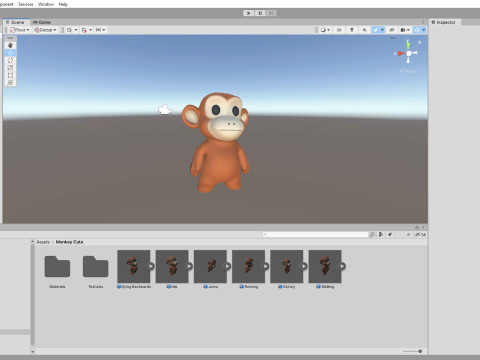Select the combined Transform tool
Screen dimensions: 480x360
10,83
